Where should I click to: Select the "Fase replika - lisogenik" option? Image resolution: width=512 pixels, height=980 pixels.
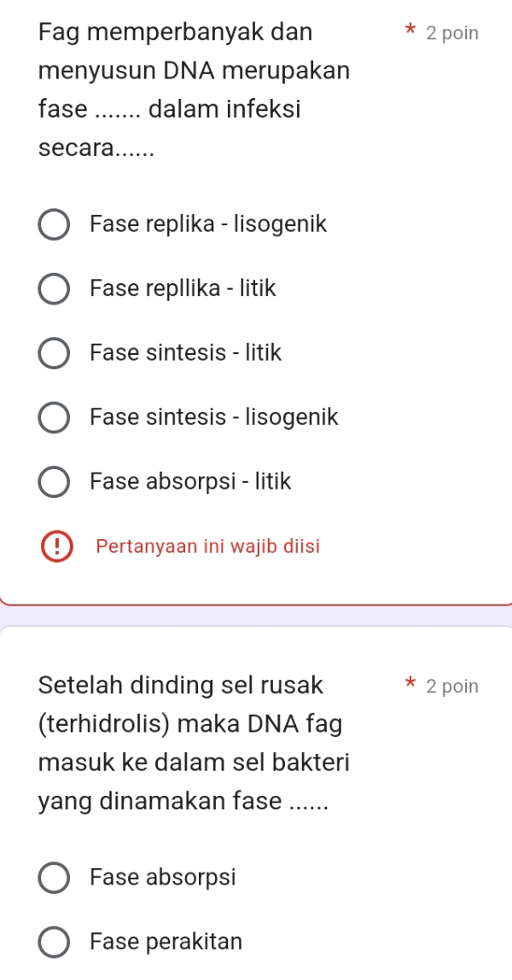coord(54,224)
